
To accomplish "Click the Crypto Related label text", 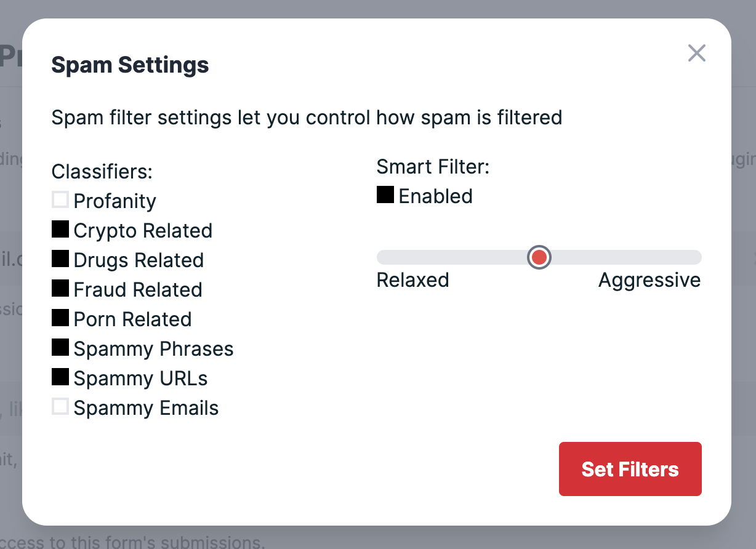I will [143, 231].
